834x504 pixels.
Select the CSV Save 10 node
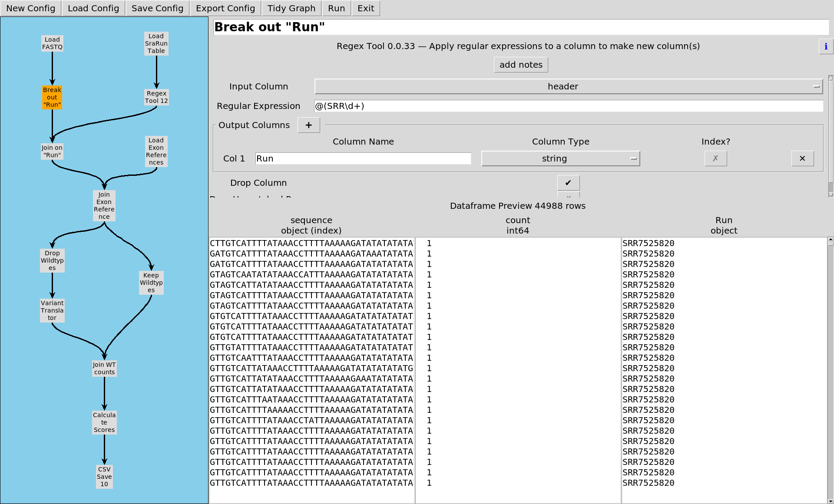[104, 477]
